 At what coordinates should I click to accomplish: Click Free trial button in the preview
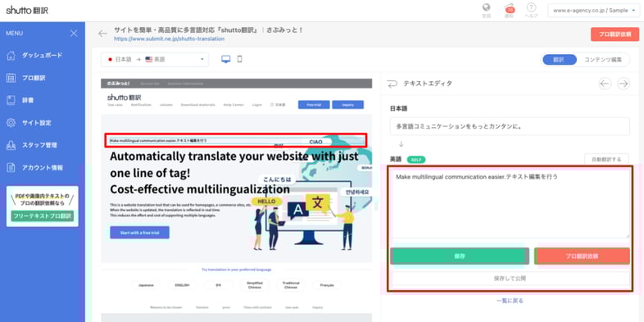click(314, 105)
